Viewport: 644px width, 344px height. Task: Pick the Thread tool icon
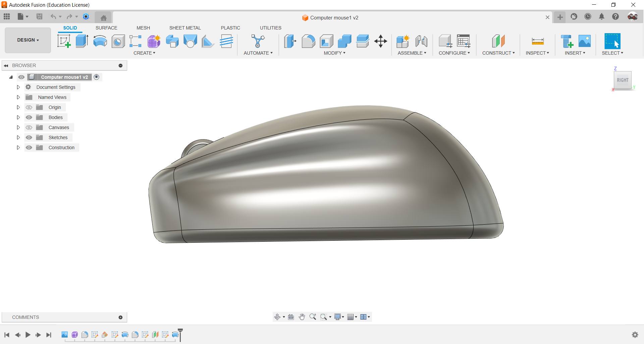tap(226, 41)
